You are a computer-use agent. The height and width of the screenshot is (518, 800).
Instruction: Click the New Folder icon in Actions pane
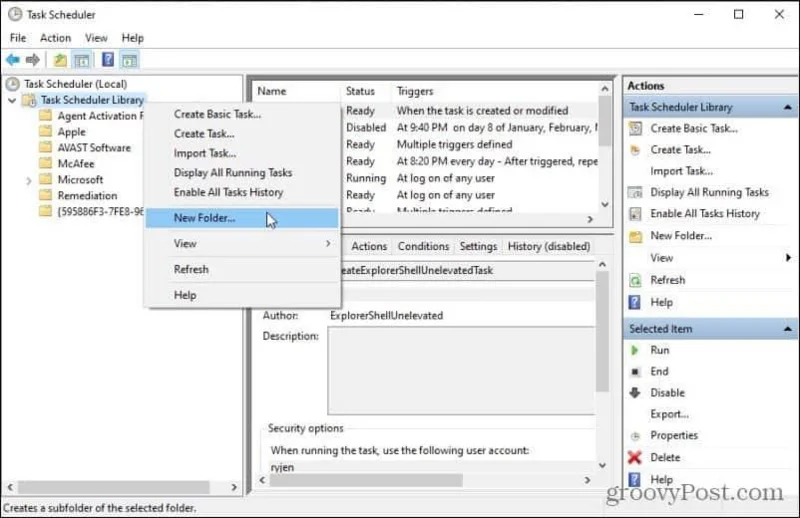click(636, 236)
